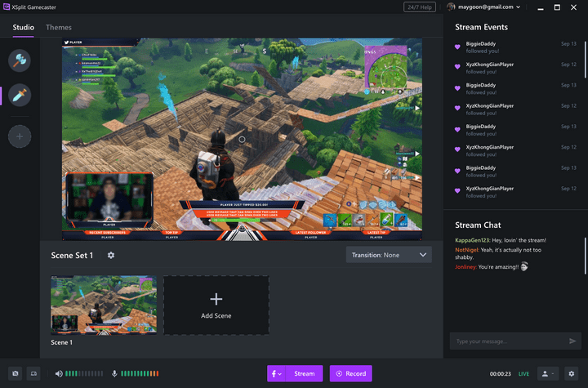Image resolution: width=588 pixels, height=388 pixels.
Task: Click the Stream Events heading
Action: tap(481, 27)
